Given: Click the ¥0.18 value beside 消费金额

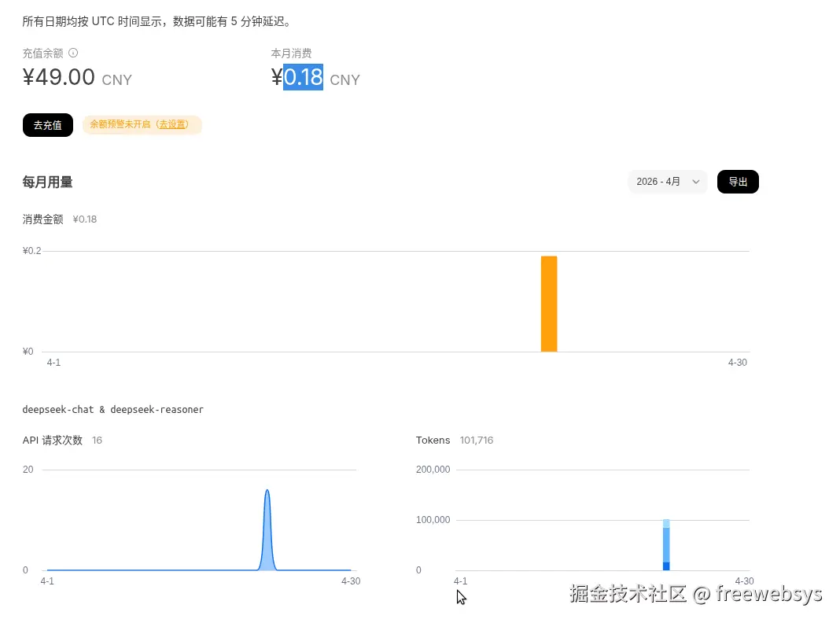Looking at the screenshot, I should (85, 219).
